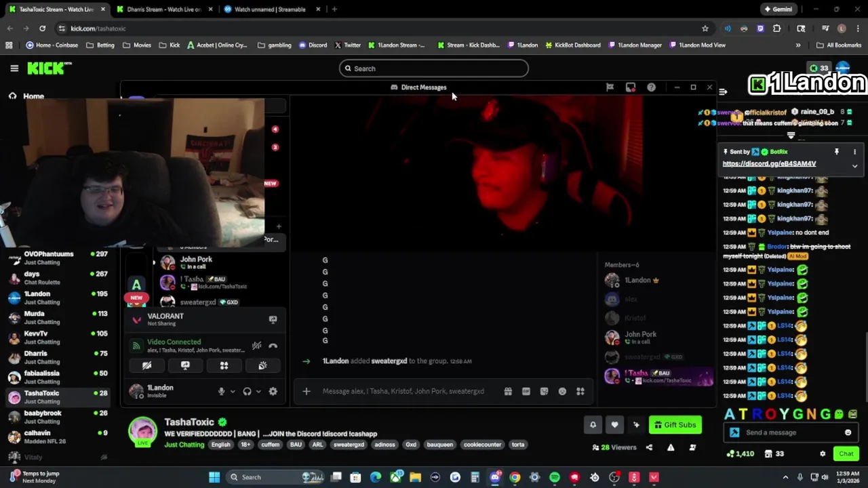Image resolution: width=868 pixels, height=488 pixels.
Task: Unpin the pinned chat message icon
Action: click(837, 152)
